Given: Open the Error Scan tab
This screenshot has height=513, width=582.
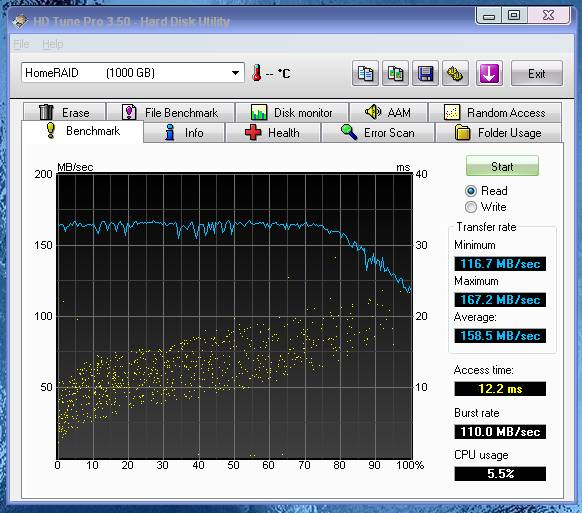Looking at the screenshot, I should coord(378,133).
